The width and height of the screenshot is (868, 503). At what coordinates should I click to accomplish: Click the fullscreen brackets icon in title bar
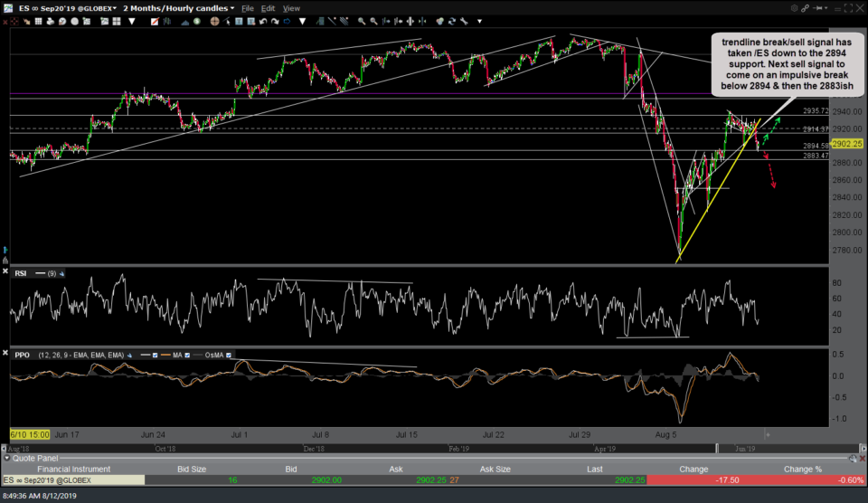(849, 8)
